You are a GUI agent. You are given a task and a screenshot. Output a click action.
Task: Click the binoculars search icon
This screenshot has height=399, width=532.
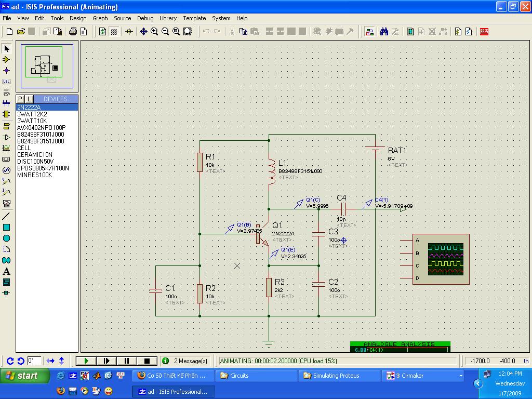click(384, 32)
